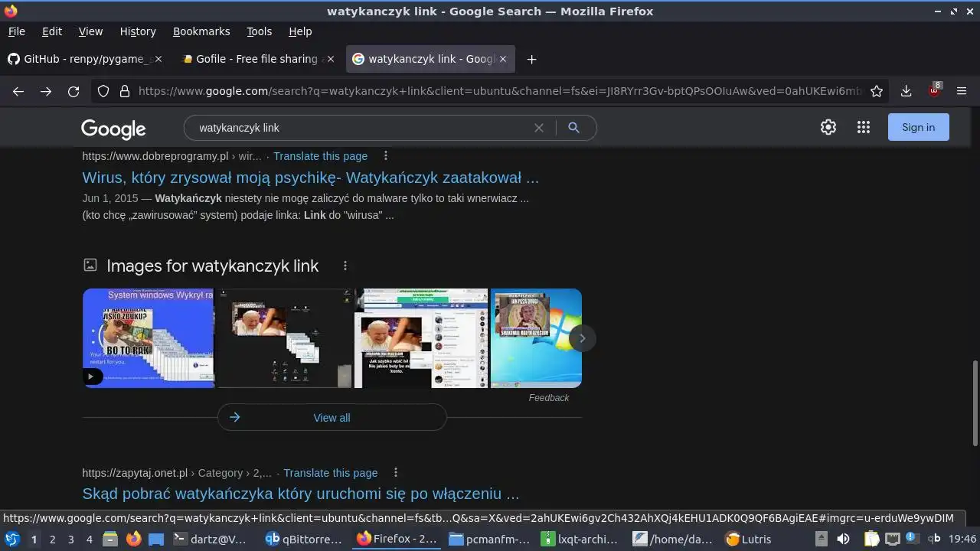This screenshot has width=980, height=551.
Task: Open the system tray volume control
Action: coord(843,539)
